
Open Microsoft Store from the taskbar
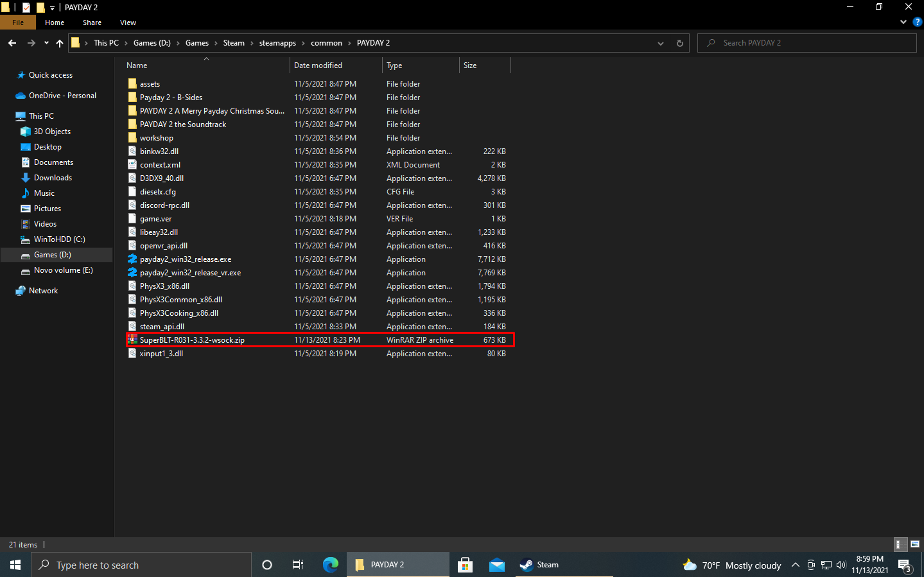pyautogui.click(x=465, y=565)
